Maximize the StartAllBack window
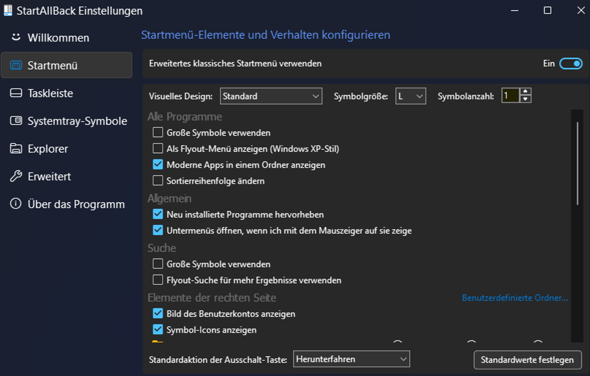The image size is (590, 376). pyautogui.click(x=547, y=11)
